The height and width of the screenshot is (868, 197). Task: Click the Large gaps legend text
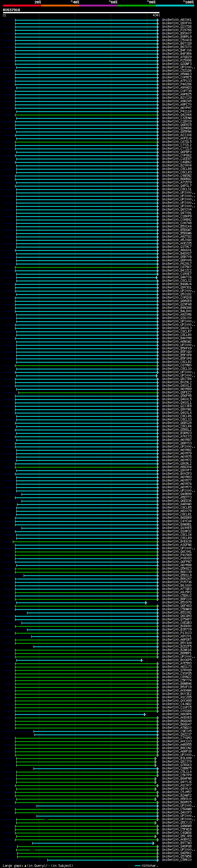point(38,866)
